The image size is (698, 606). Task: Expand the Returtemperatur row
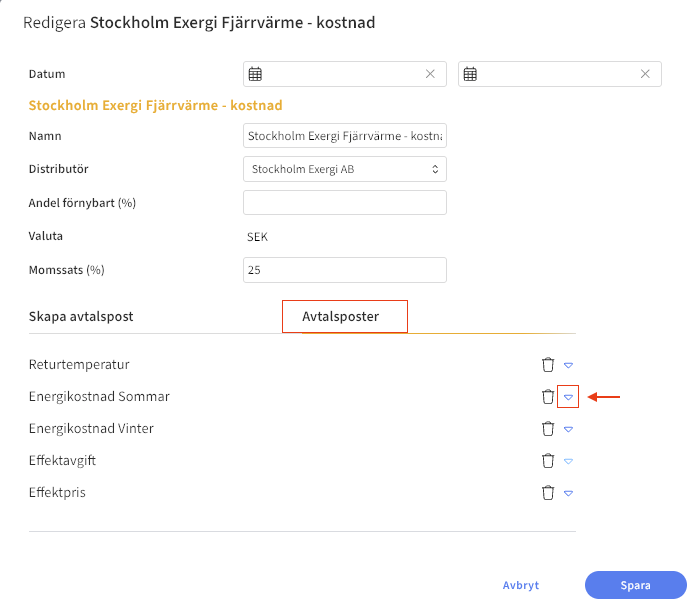(568, 365)
